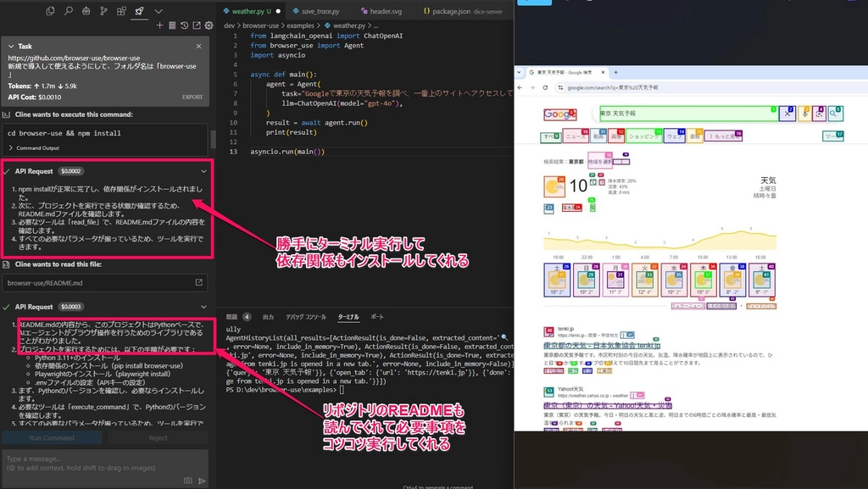
Task: Click camera icon in message box
Action: click(188, 481)
